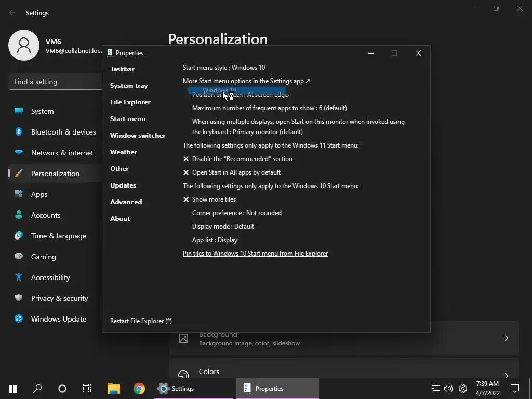
Task: Change App list Display option
Action: 215,240
